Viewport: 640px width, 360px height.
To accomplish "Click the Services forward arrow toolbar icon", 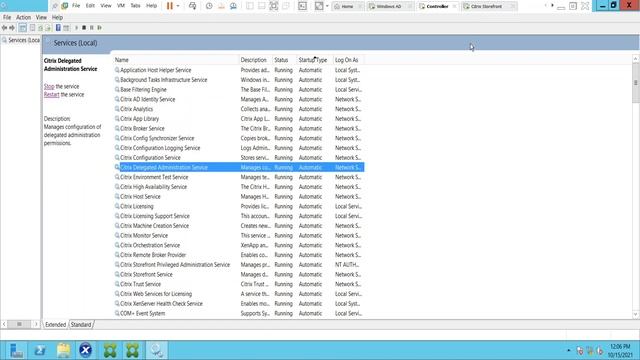I will coord(12,28).
